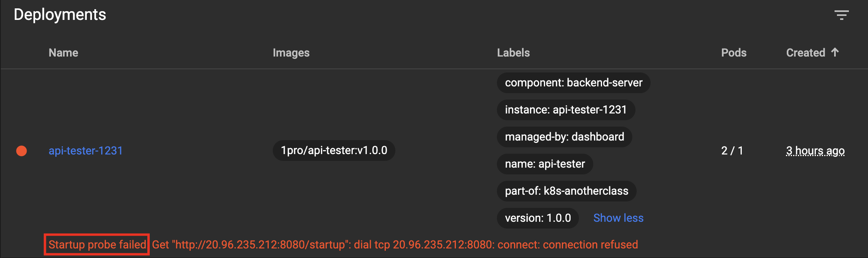Viewport: 868px width, 258px height.
Task: Sort by the Created column header
Action: coord(805,53)
